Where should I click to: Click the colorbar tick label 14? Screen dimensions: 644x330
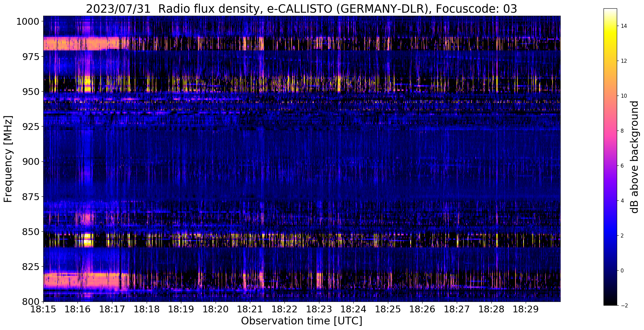click(x=624, y=26)
